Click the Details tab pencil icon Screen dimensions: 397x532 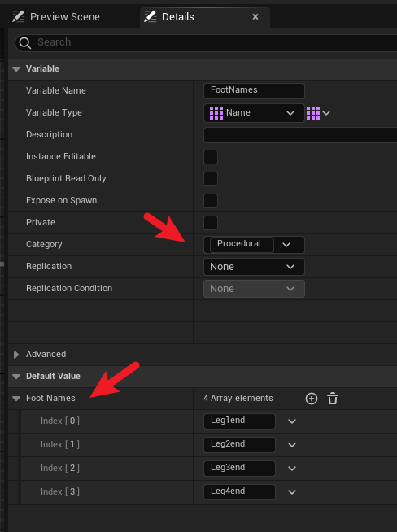coord(151,16)
